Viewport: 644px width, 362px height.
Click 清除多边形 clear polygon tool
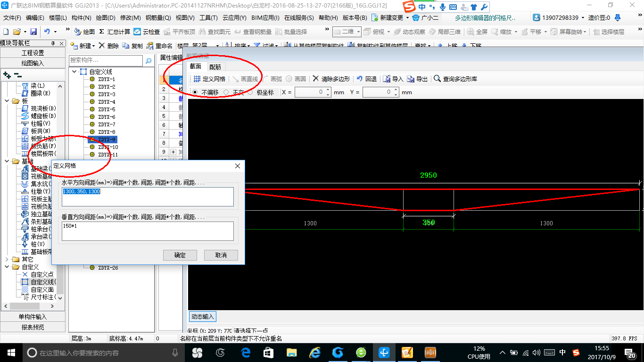(x=331, y=79)
